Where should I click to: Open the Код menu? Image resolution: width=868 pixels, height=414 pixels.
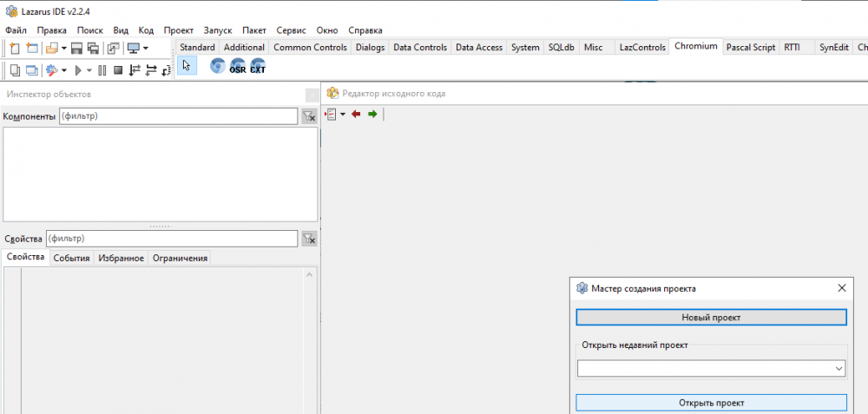pyautogui.click(x=146, y=30)
